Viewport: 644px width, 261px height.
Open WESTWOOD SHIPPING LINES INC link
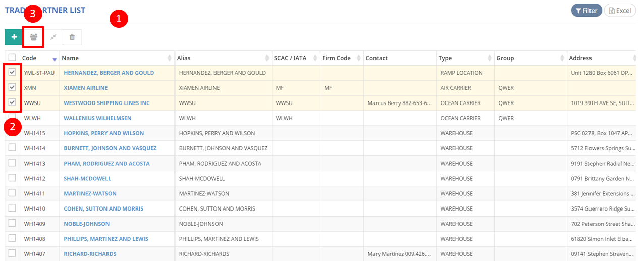tap(106, 103)
